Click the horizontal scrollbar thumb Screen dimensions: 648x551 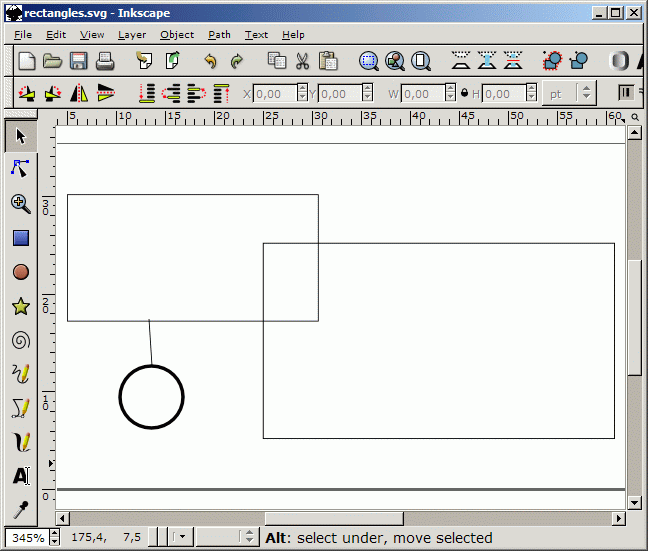coord(334,518)
